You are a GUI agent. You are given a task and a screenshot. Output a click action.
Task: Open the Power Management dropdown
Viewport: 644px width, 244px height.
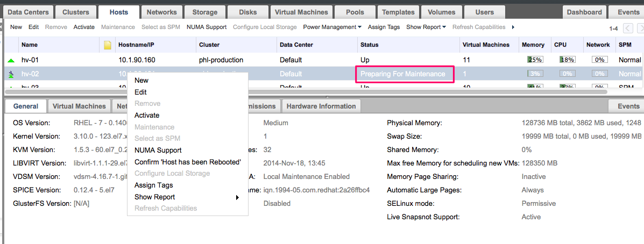pos(332,27)
